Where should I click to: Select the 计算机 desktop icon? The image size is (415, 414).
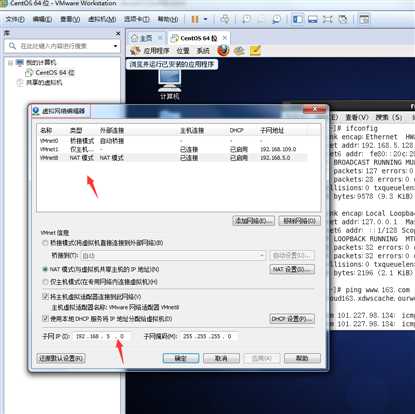[x=170, y=85]
